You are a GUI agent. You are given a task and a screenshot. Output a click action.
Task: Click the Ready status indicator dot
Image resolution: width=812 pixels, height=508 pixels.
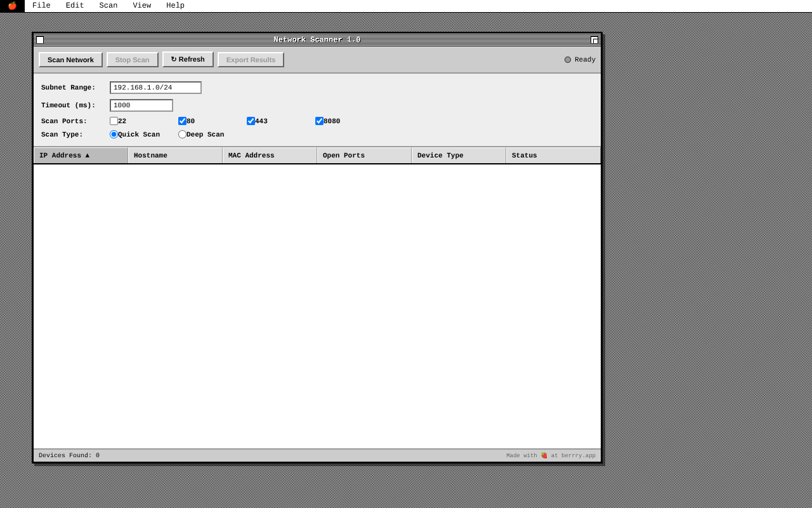(x=567, y=59)
